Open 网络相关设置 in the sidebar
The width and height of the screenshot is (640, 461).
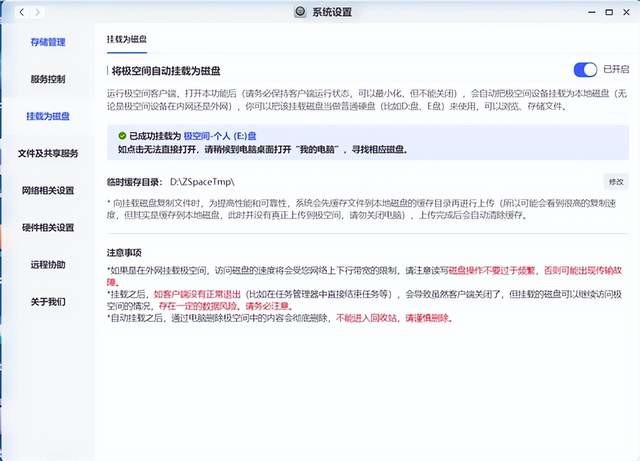(x=48, y=191)
